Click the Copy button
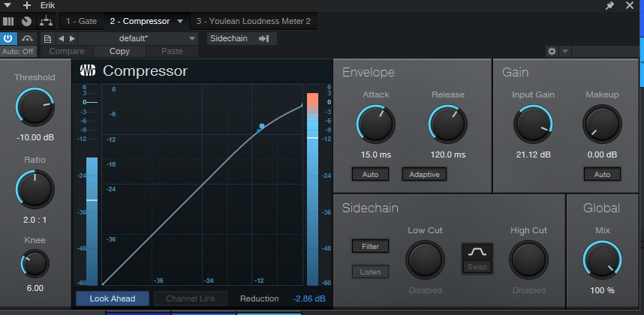The width and height of the screenshot is (644, 315). coord(119,51)
